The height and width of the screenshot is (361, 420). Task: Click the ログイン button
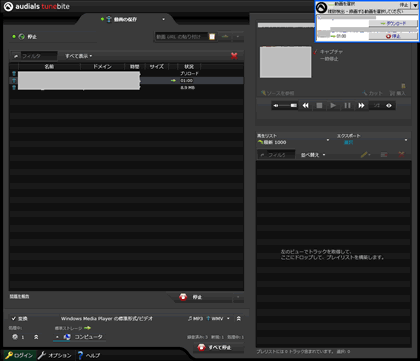[19, 355]
